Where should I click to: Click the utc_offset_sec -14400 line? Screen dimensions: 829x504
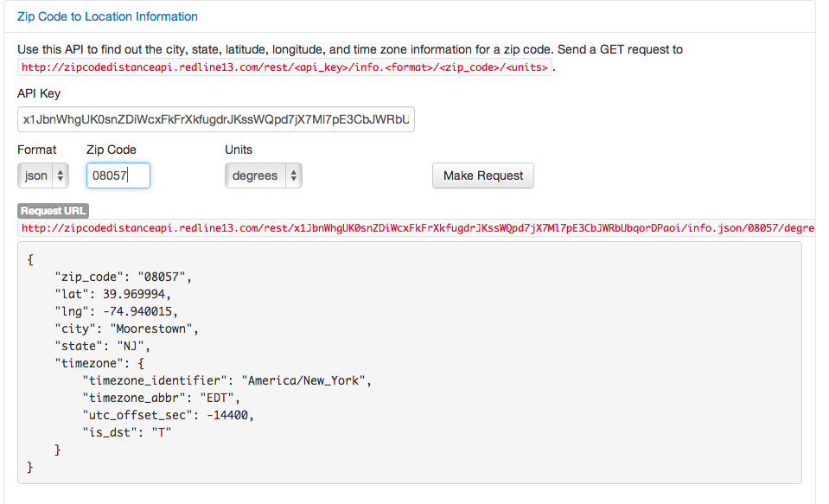[169, 415]
